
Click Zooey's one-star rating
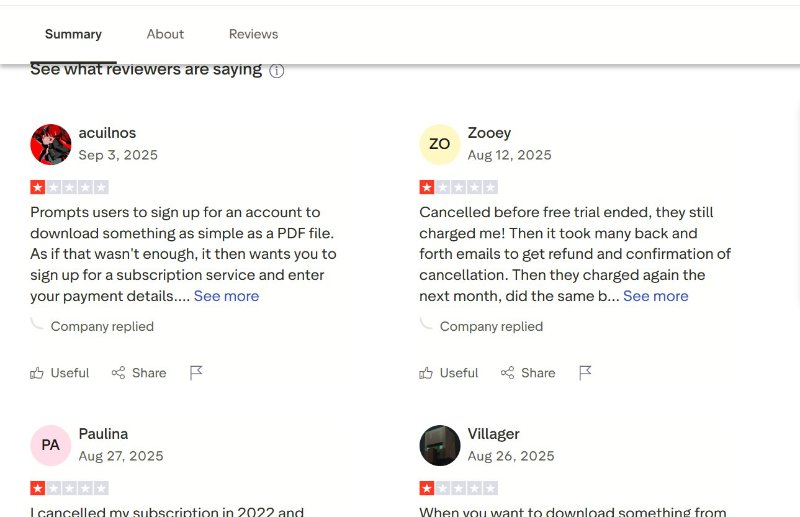tap(459, 187)
